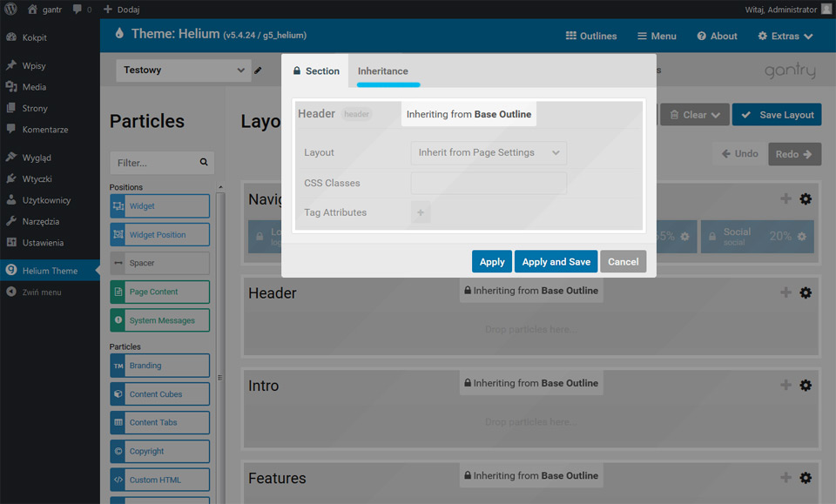Click the particles Filter input
The height and width of the screenshot is (504, 836).
tap(162, 163)
